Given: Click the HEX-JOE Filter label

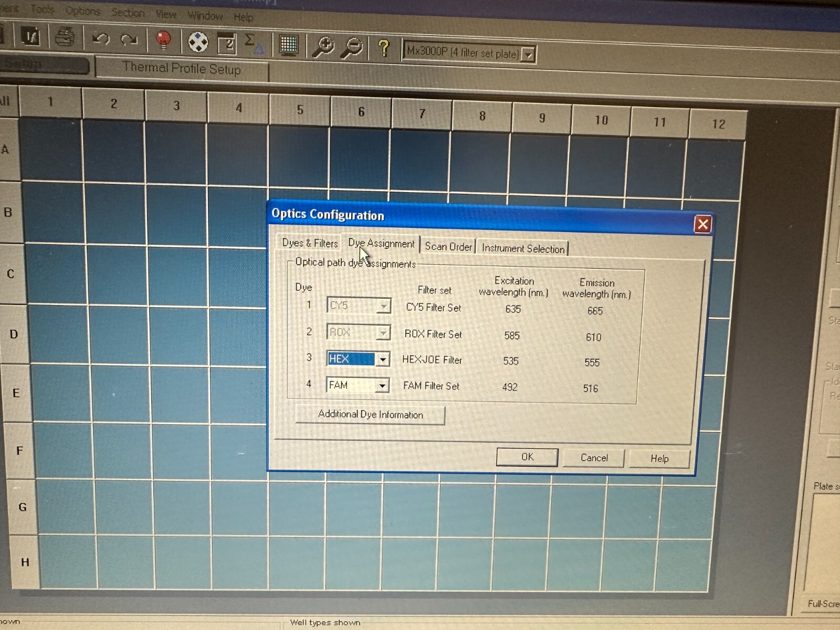Looking at the screenshot, I should [432, 360].
